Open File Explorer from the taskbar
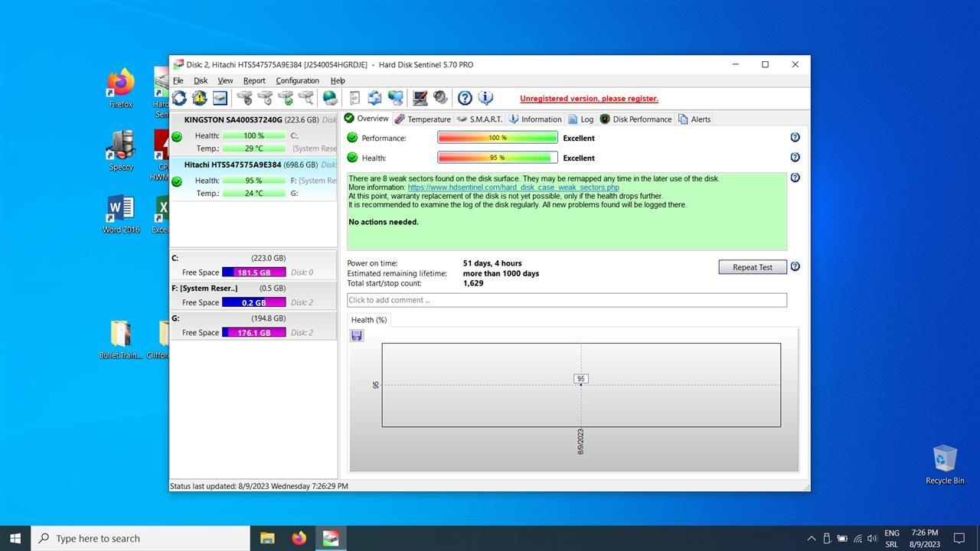 click(x=267, y=538)
